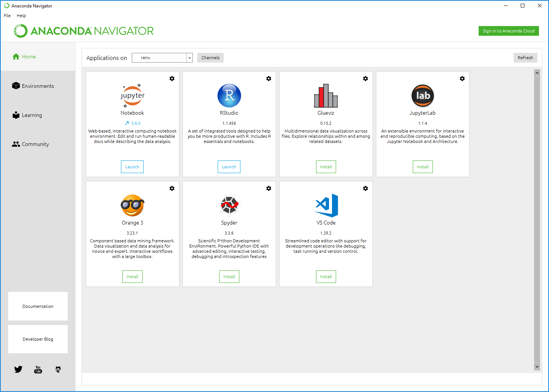Click the VS Code logo

click(x=326, y=205)
